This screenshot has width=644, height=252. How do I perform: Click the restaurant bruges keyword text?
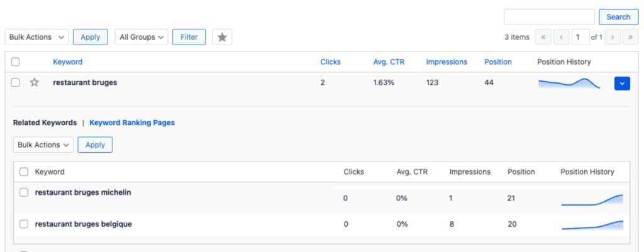pos(85,82)
